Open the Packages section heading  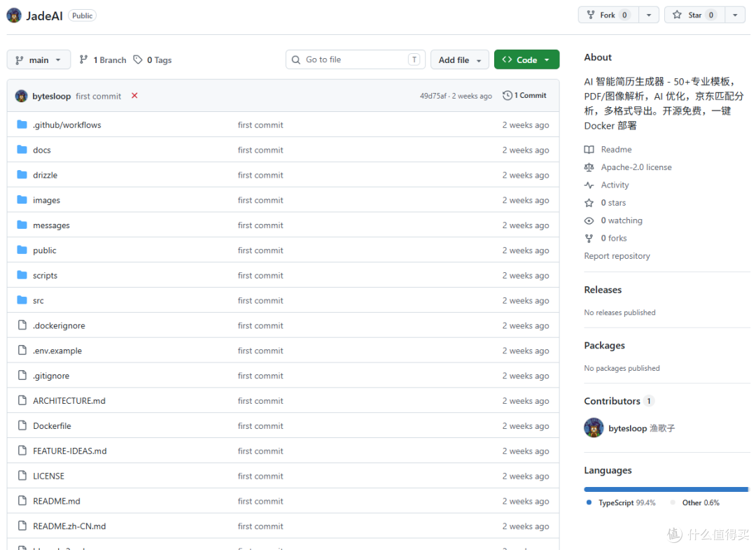pyautogui.click(x=604, y=346)
